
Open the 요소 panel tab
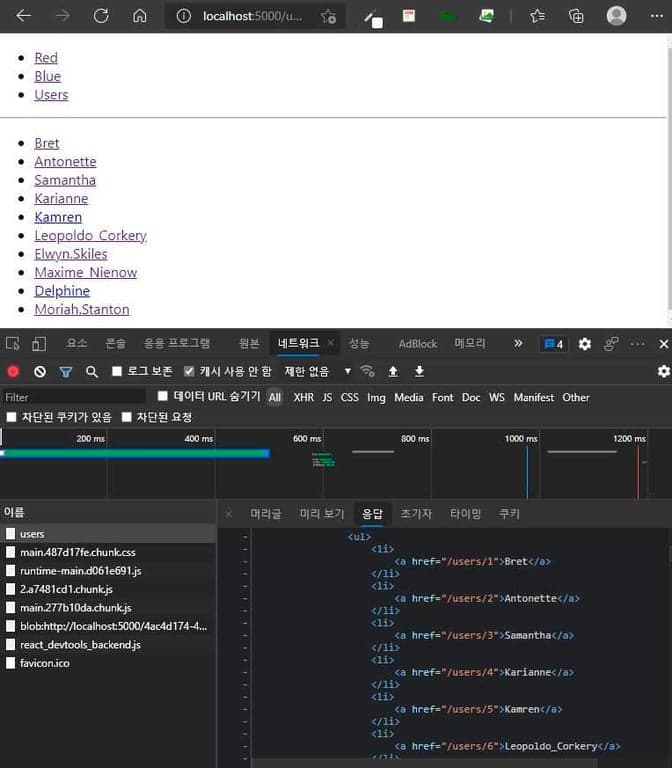[77, 344]
